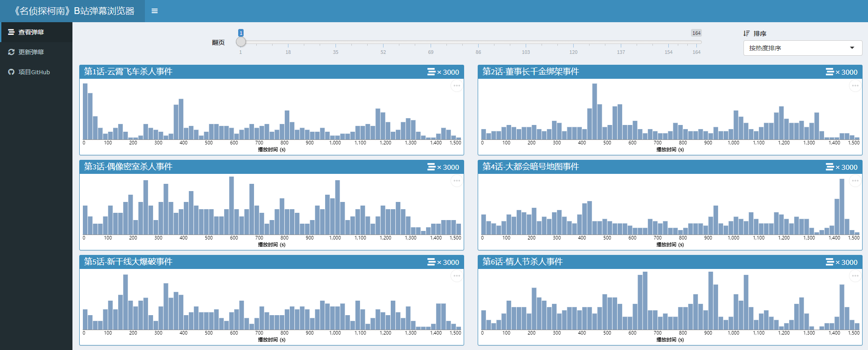This screenshot has height=350, width=868.
Task: Open the ellipsis menu on 第3话 chart
Action: click(x=456, y=181)
